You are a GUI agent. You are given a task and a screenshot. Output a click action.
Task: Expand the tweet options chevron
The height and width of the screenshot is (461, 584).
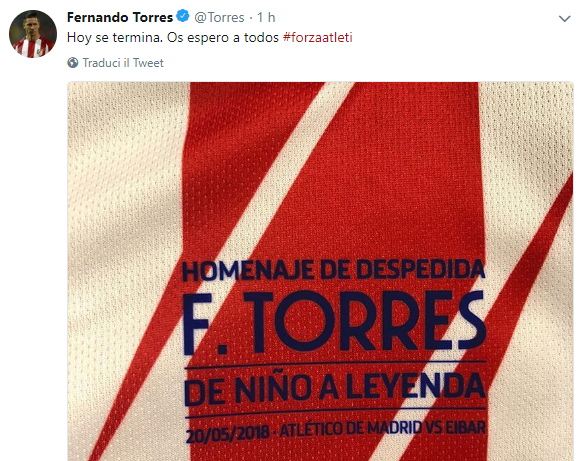pyautogui.click(x=565, y=18)
